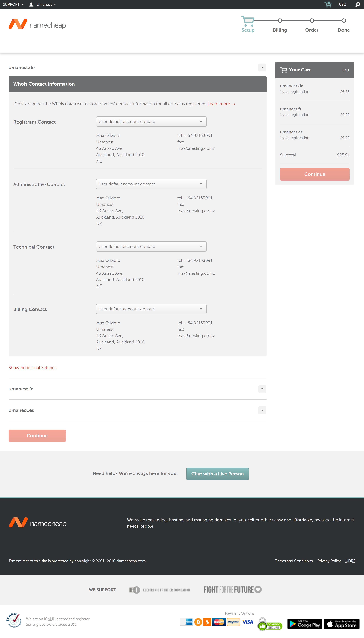Viewport: 364px width, 638px height.
Task: Click Show Additional Settings
Action: [x=32, y=367]
